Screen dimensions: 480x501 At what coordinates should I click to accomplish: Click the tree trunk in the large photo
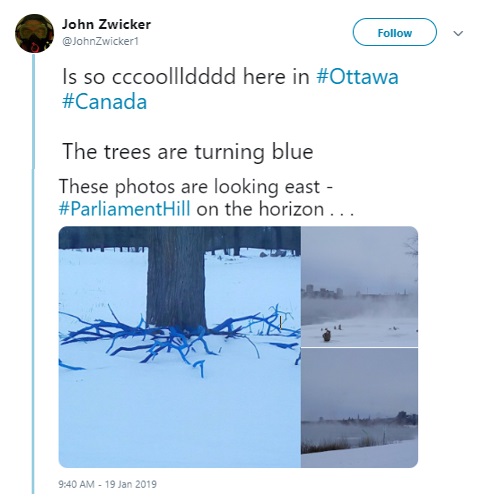click(176, 278)
